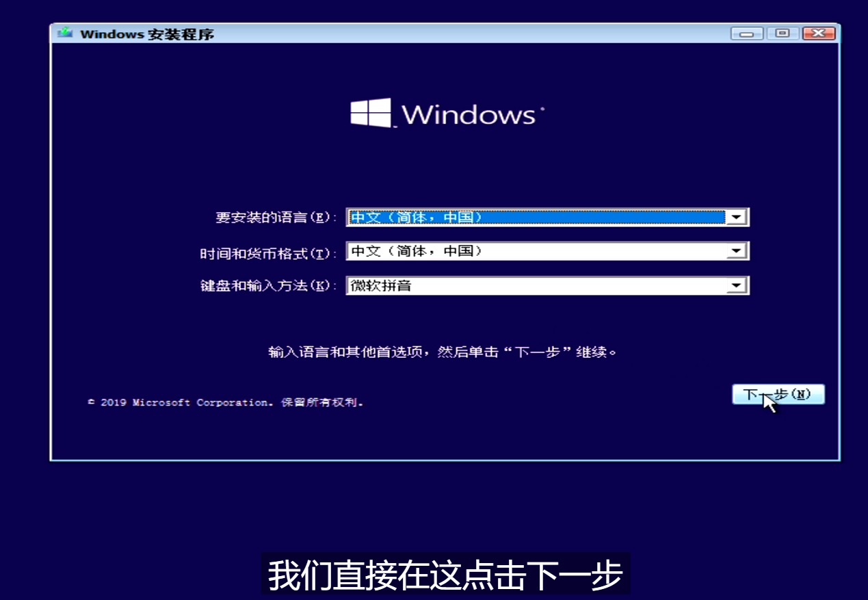Click the 2019 Microsoft Corporation copyright text

(226, 402)
